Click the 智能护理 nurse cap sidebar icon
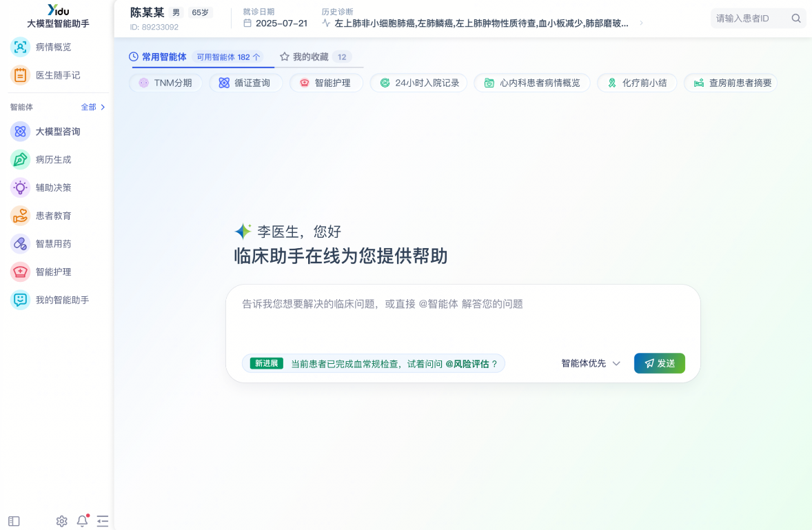The height and width of the screenshot is (530, 812). (x=20, y=272)
